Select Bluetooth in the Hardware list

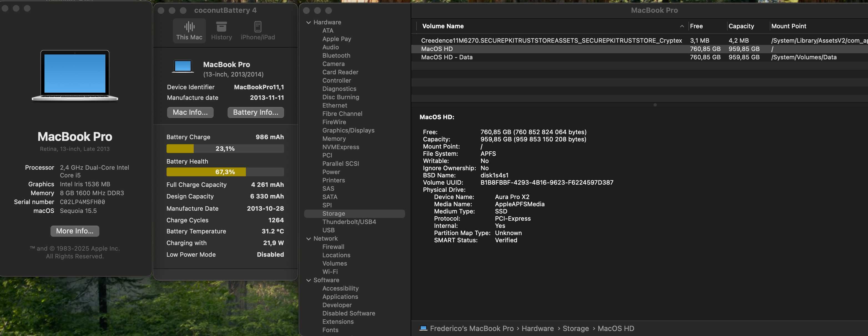[336, 55]
